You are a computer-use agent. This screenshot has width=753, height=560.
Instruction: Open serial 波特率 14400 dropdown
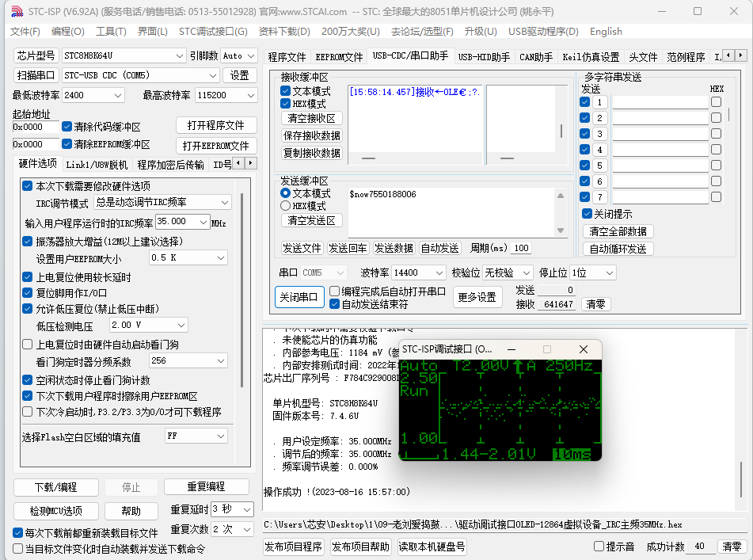pyautogui.click(x=419, y=272)
